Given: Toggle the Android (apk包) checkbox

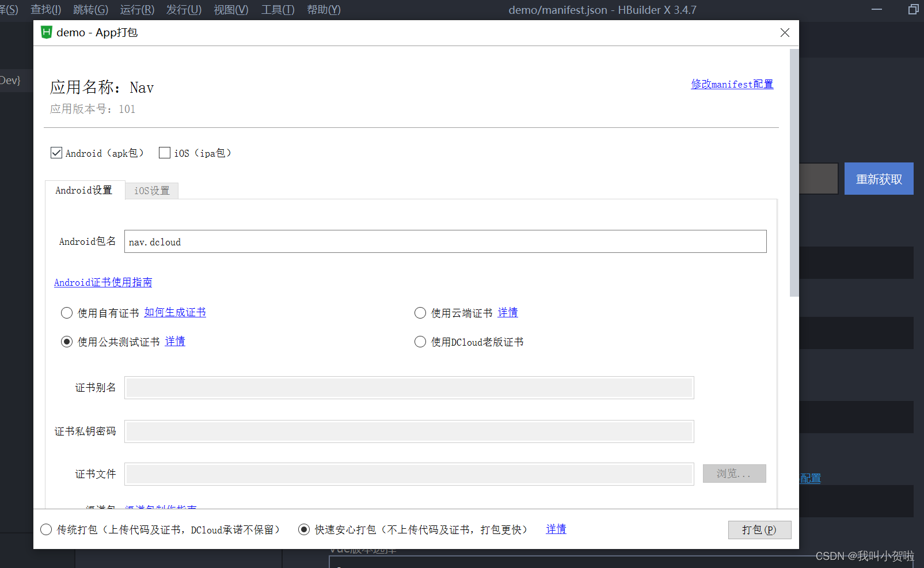Looking at the screenshot, I should pos(56,153).
